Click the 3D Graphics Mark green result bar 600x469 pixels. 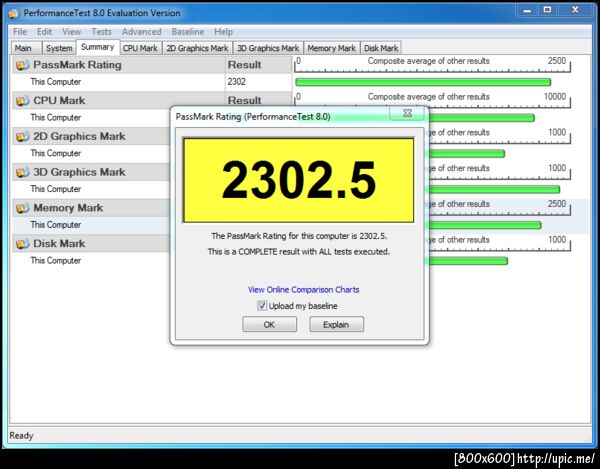point(494,189)
